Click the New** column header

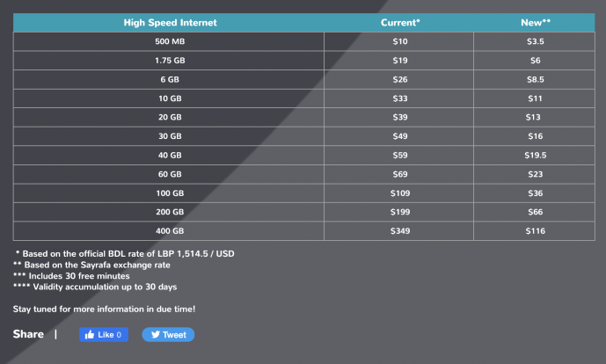click(534, 23)
